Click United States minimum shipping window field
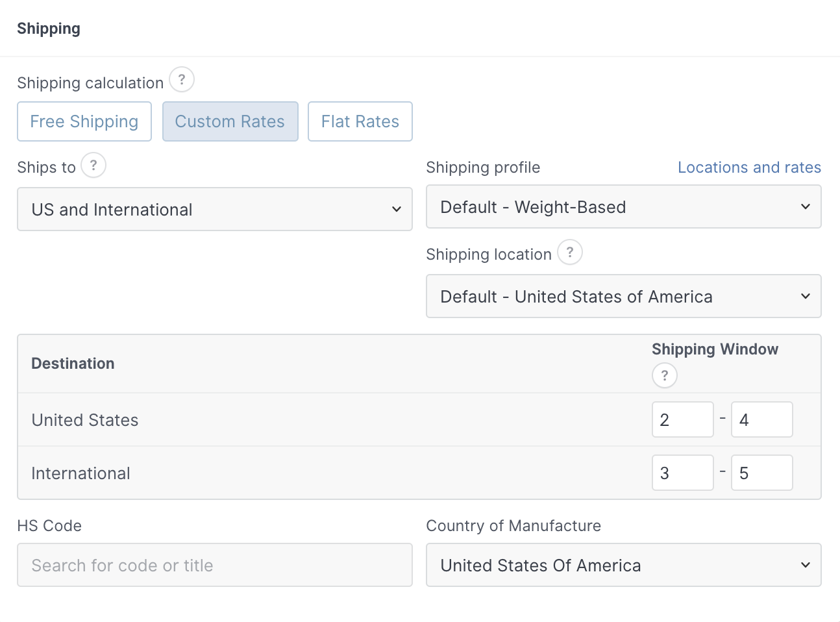 [682, 420]
